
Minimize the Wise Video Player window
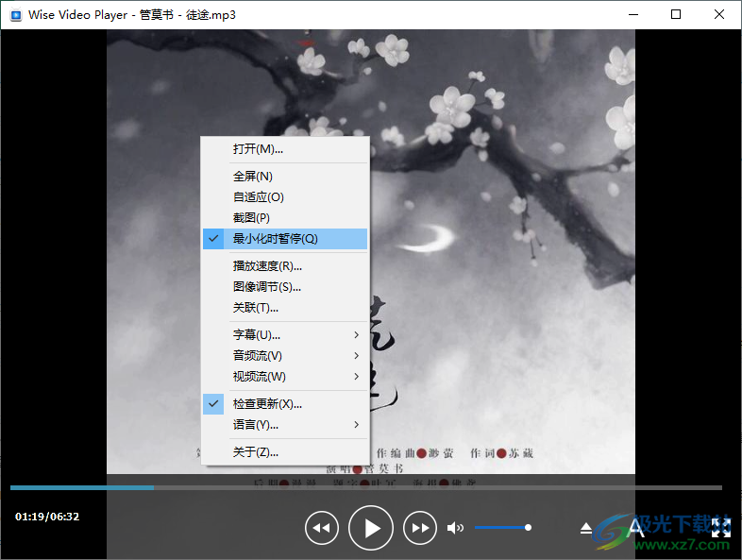point(633,15)
